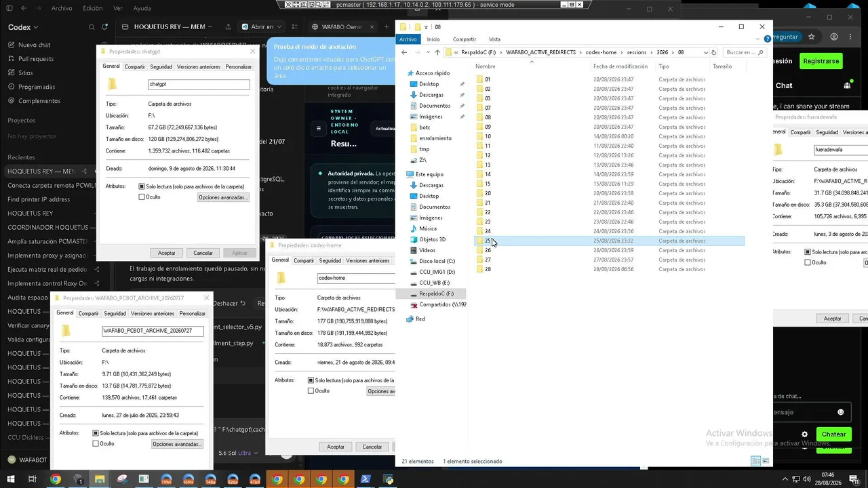Open File Explorer address history dropdown
This screenshot has width=868, height=488.
(x=706, y=52)
